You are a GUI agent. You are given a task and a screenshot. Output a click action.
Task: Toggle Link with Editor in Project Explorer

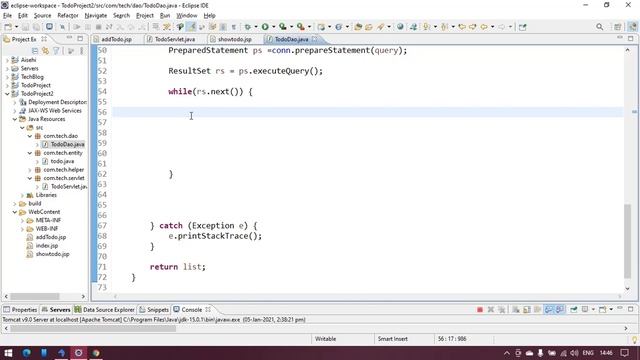pyautogui.click(x=45, y=51)
